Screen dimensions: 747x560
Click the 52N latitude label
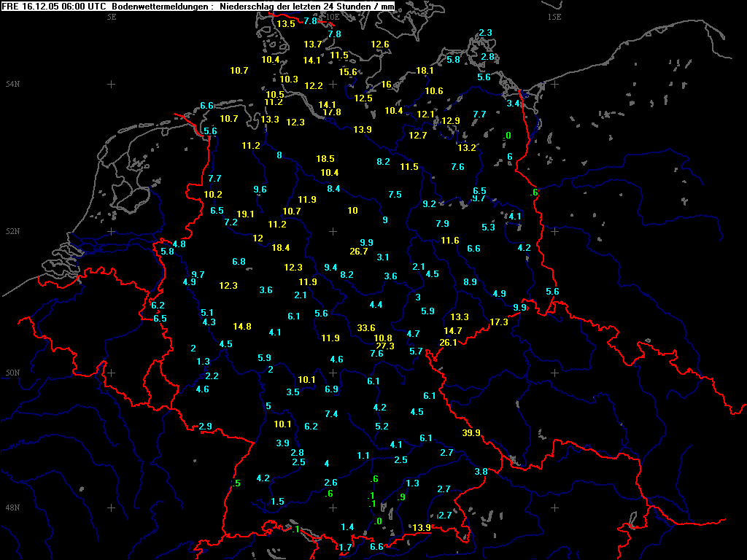12,231
